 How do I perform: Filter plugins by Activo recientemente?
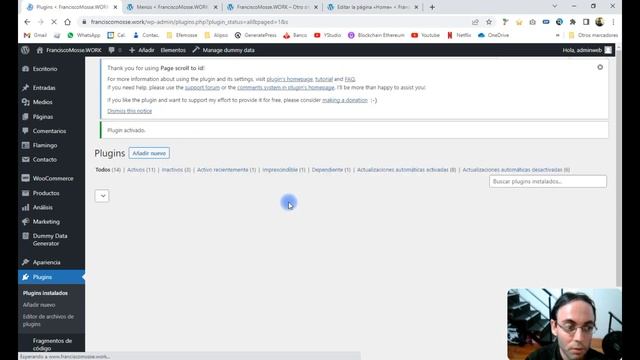click(226, 170)
